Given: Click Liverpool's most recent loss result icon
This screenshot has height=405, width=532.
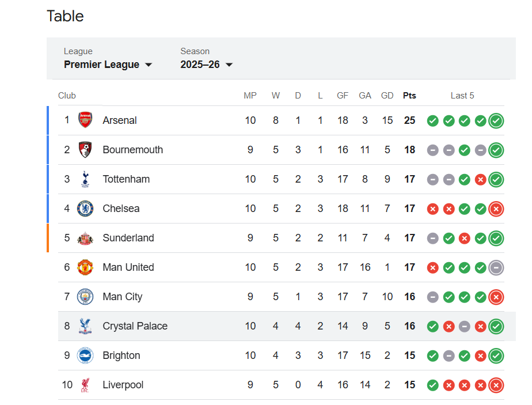Looking at the screenshot, I should click(x=496, y=385).
